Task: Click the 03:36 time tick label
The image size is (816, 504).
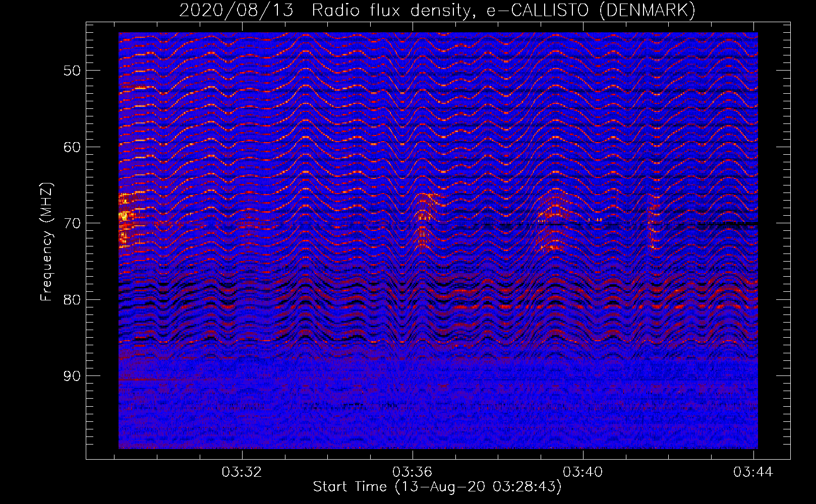Action: pyautogui.click(x=413, y=472)
